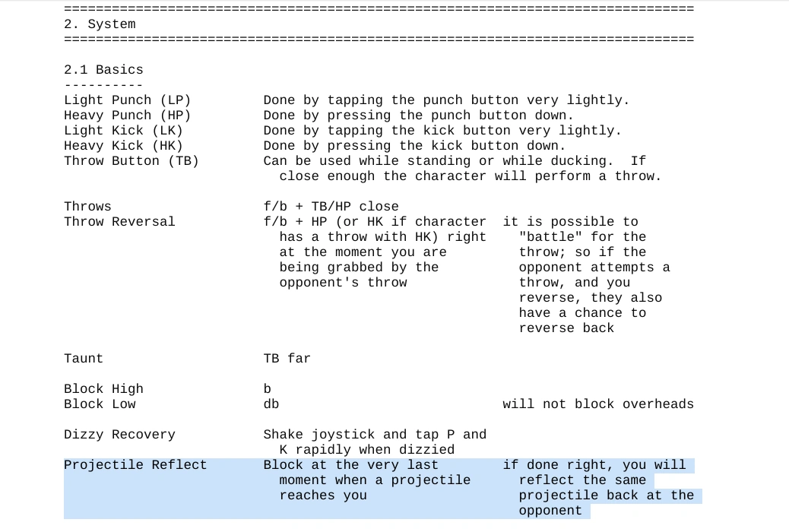Click 'Block at the very last' text
The image size is (789, 532).
coord(350,465)
